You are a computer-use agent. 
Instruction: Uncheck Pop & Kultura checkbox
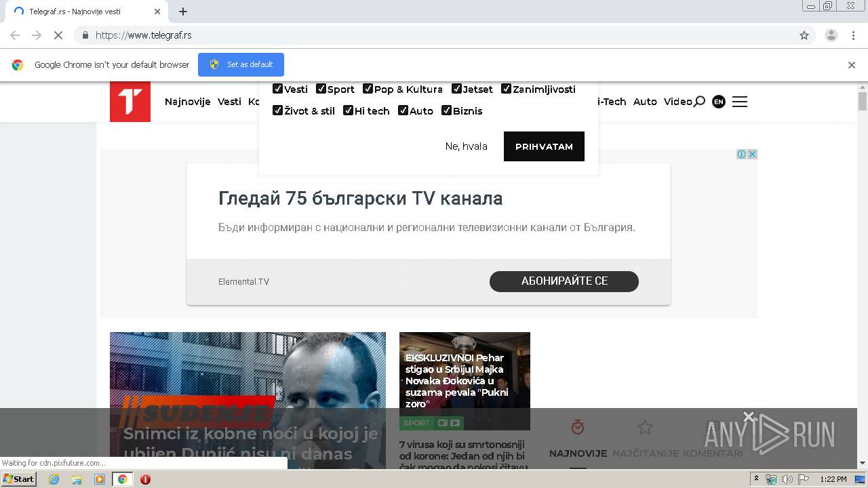pos(368,89)
